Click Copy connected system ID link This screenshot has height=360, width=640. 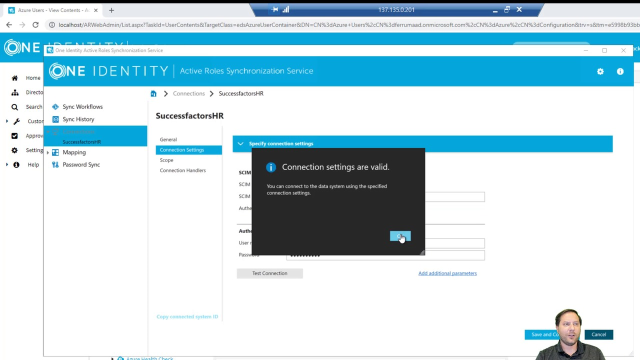pyautogui.click(x=187, y=316)
